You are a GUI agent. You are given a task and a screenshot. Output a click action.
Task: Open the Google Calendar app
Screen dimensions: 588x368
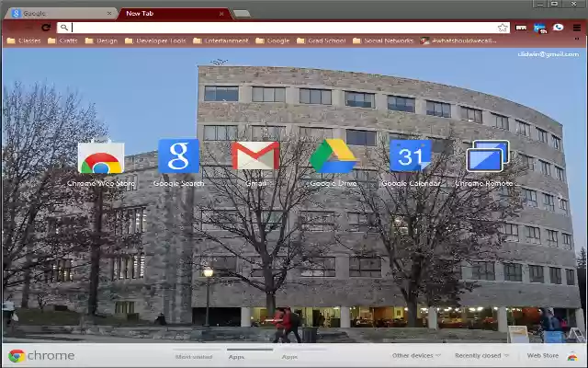tap(411, 155)
